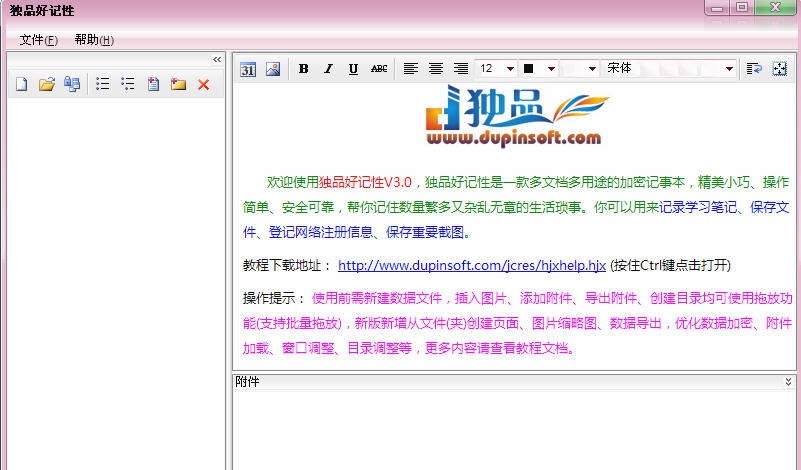Viewport: 801px width, 470px height.
Task: Add a new folder with plus-folder icon
Action: (178, 84)
